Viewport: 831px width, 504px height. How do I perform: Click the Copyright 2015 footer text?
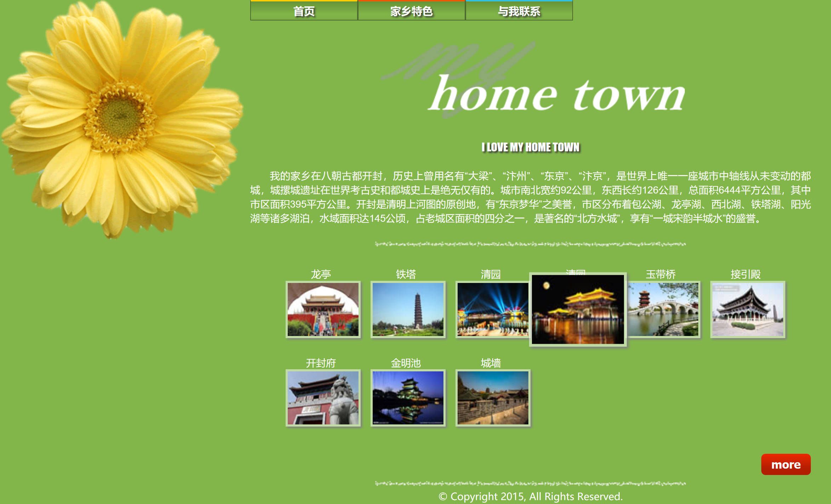pyautogui.click(x=530, y=497)
